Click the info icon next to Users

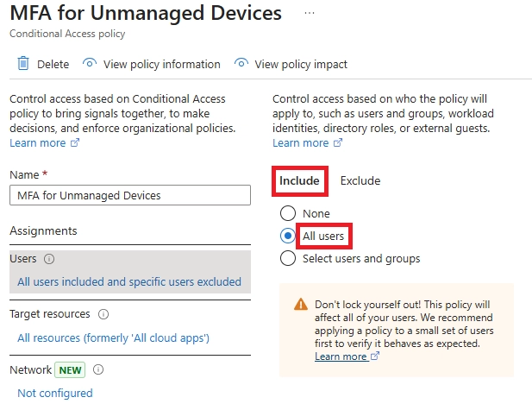point(49,258)
